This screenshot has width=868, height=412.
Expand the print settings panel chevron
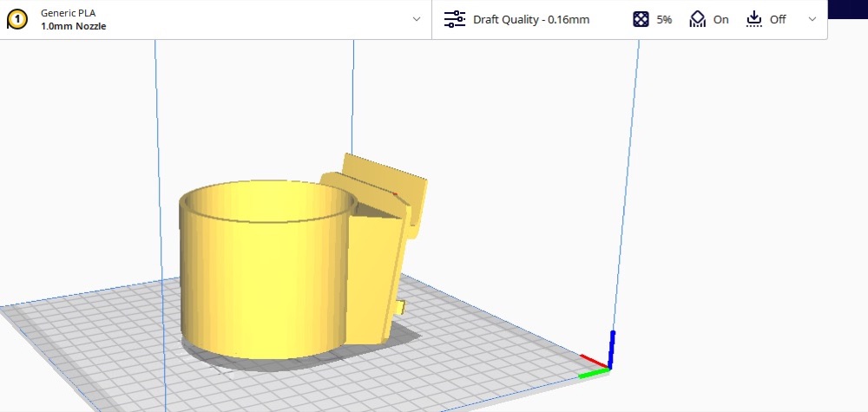click(x=812, y=19)
